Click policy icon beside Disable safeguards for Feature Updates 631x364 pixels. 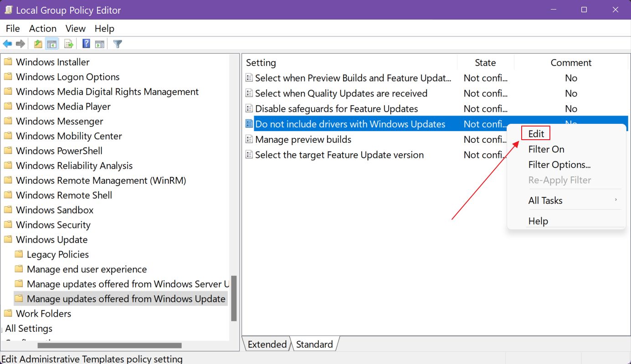[x=249, y=109]
